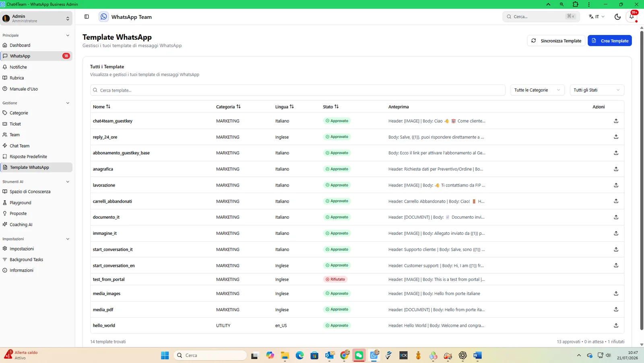Open Chat Team in the sidebar

36,146
